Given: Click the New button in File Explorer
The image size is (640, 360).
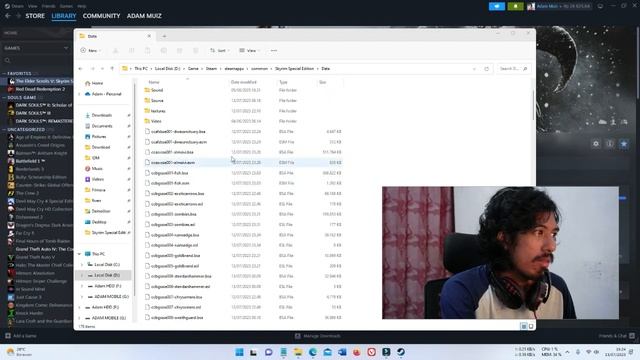Looking at the screenshot, I should (91, 50).
